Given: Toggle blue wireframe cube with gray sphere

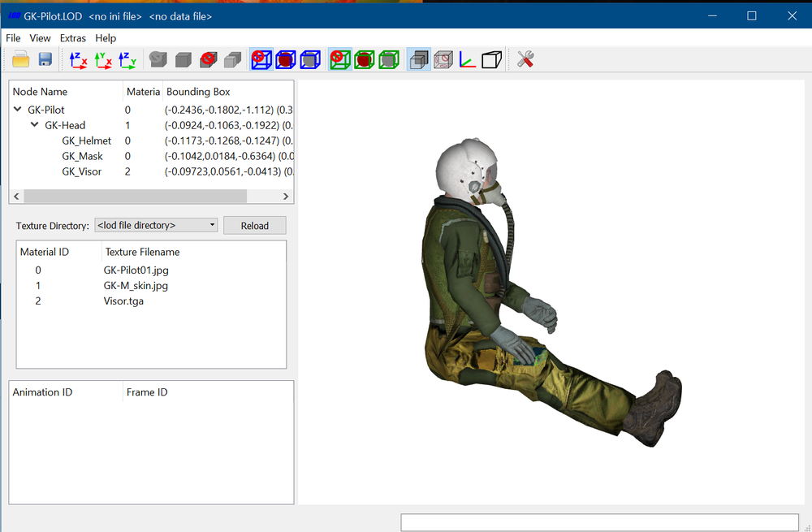Looking at the screenshot, I should tap(310, 59).
